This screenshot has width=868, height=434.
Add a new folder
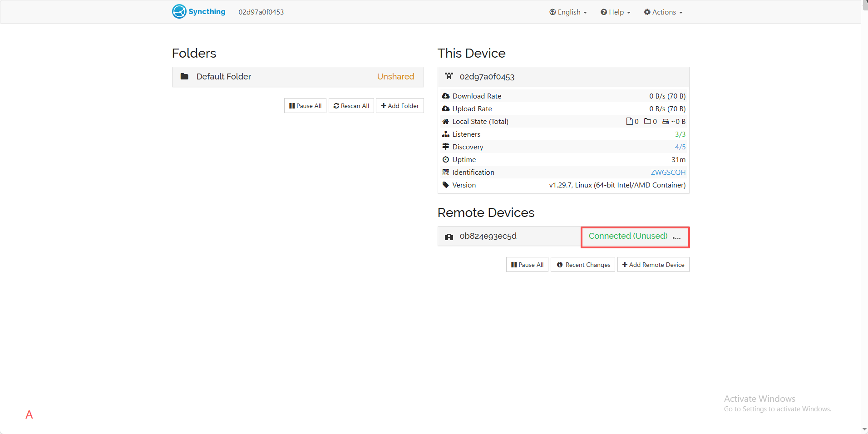[399, 106]
